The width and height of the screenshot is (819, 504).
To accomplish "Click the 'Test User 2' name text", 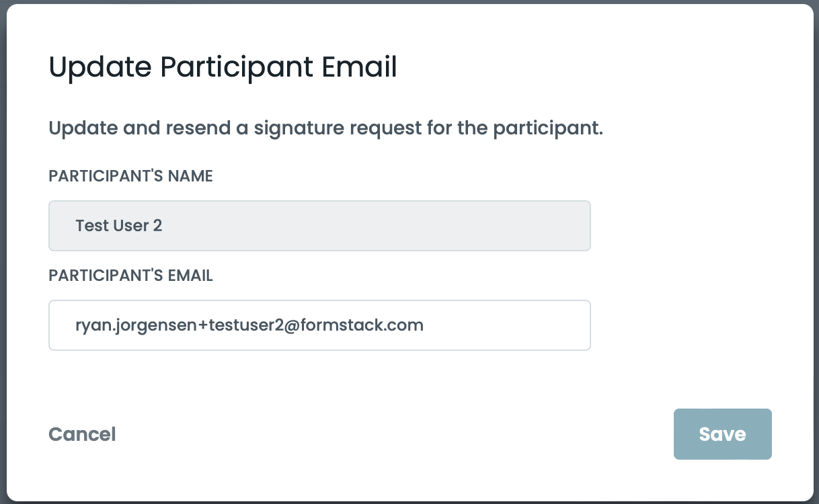I will tap(119, 226).
